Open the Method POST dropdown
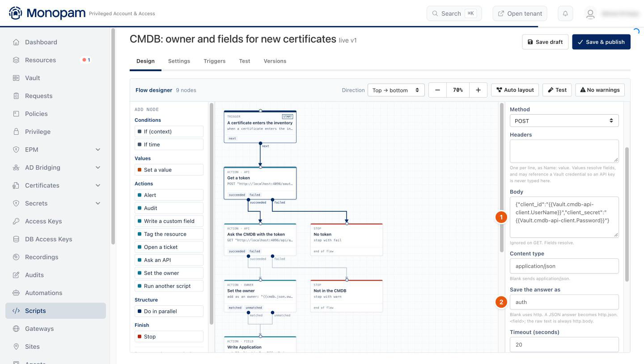 pos(564,121)
